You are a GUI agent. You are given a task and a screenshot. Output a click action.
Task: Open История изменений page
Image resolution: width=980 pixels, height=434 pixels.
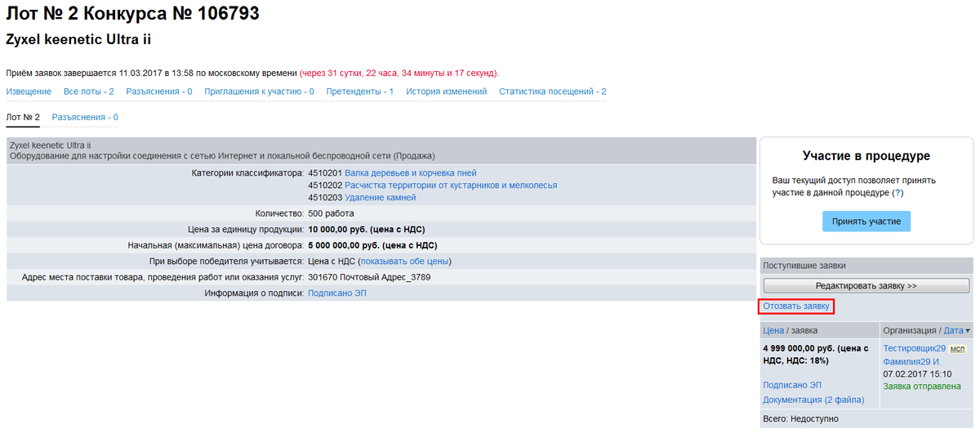446,92
